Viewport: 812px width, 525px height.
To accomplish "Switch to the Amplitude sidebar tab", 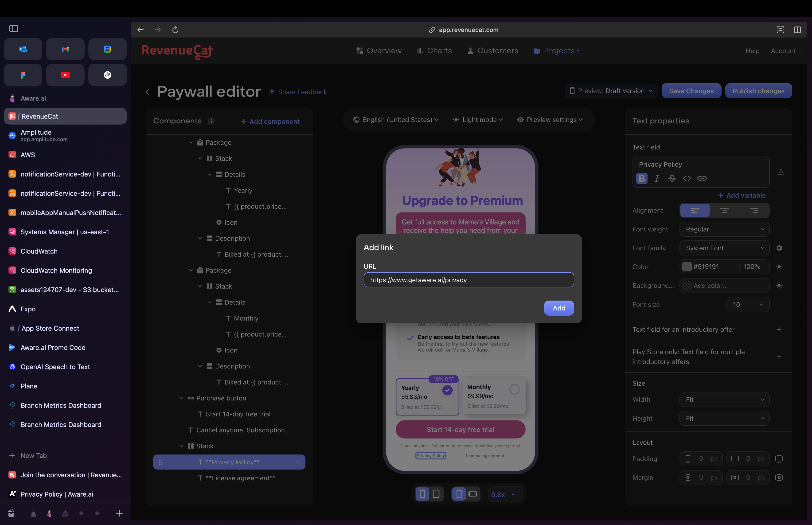I will tap(65, 135).
